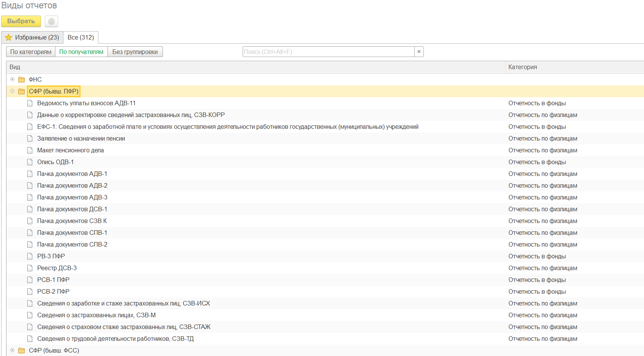The height and width of the screenshot is (356, 644).
Task: Click the ФНС folder icon
Action: pos(22,79)
